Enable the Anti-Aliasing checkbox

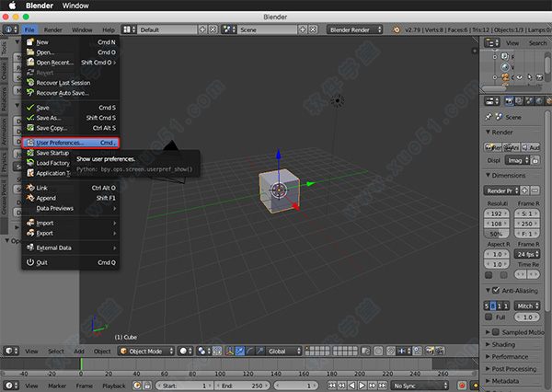496,290
